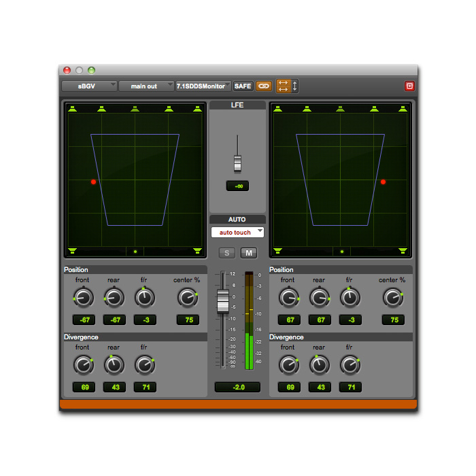Click left Divergence rear value 43
The height and width of the screenshot is (476, 476).
(x=114, y=387)
